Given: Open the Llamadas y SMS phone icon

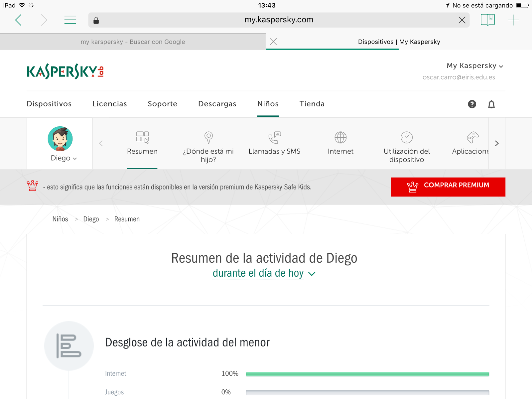Looking at the screenshot, I should click(275, 137).
